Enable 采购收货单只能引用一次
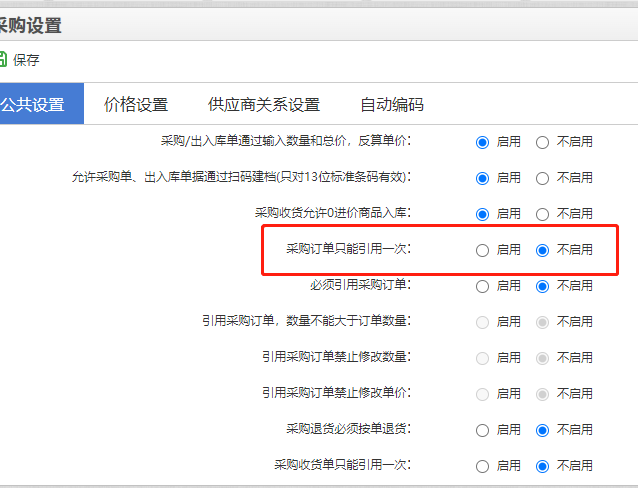This screenshot has width=638, height=488. (x=483, y=466)
